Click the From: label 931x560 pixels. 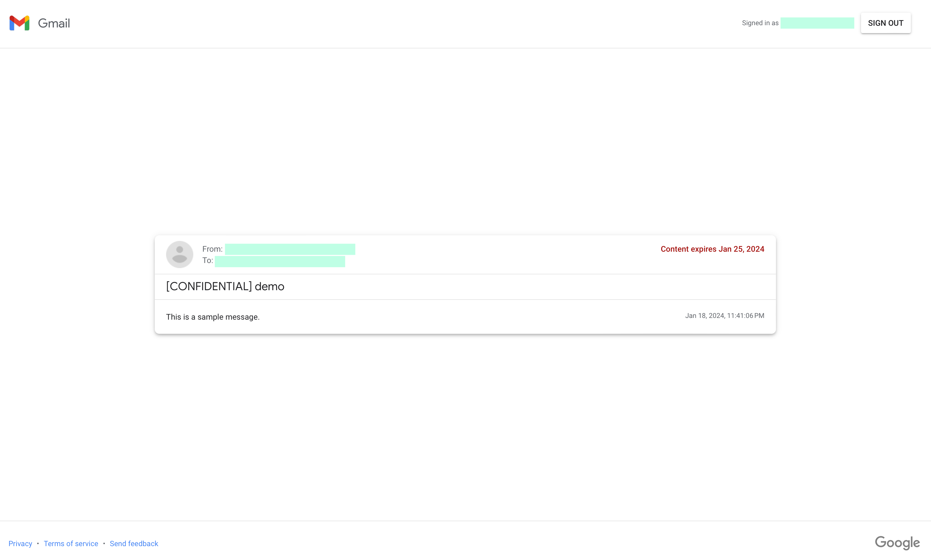pos(212,249)
